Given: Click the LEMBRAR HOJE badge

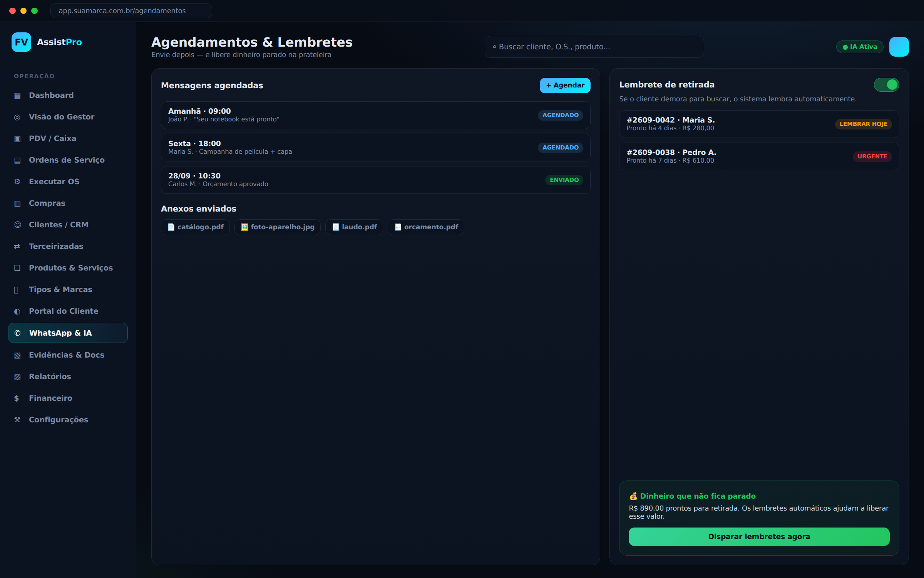Looking at the screenshot, I should pyautogui.click(x=863, y=124).
